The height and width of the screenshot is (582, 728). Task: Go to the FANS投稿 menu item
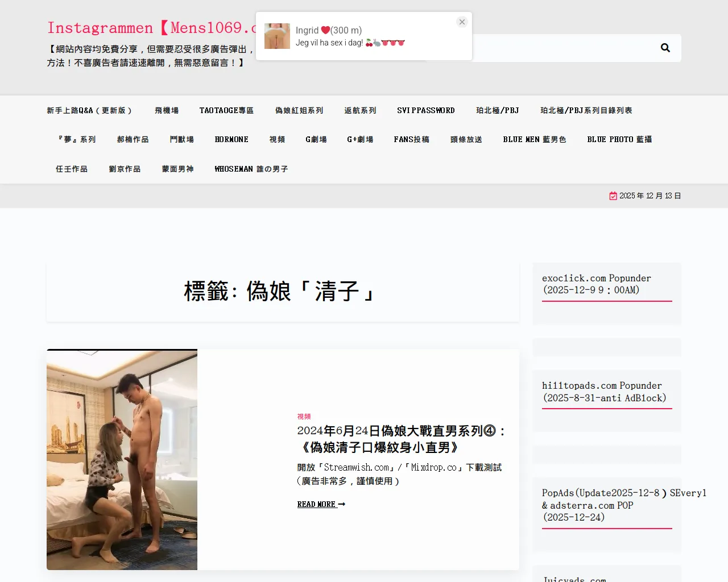411,139
